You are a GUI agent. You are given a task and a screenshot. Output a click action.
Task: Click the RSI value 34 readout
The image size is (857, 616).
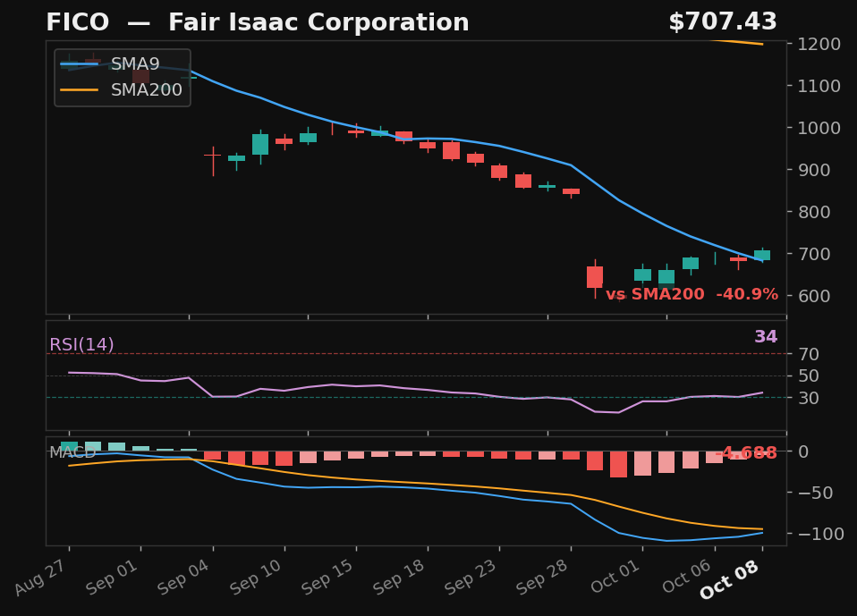pyautogui.click(x=766, y=336)
